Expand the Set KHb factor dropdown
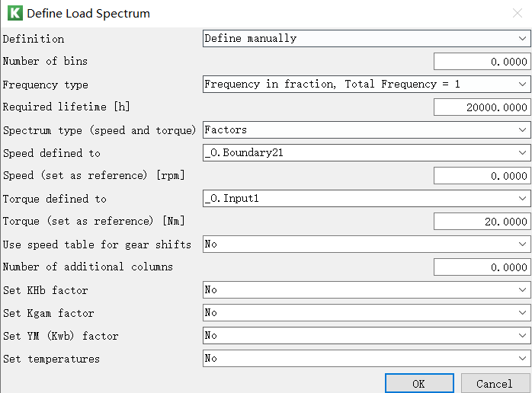This screenshot has width=532, height=393. [367, 290]
